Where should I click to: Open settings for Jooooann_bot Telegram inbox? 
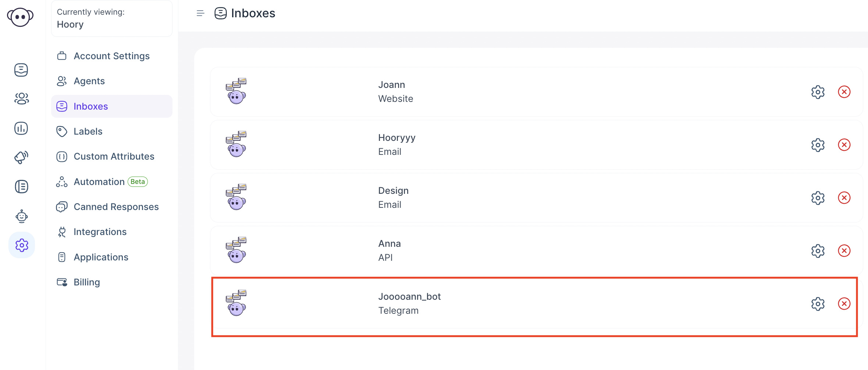818,304
